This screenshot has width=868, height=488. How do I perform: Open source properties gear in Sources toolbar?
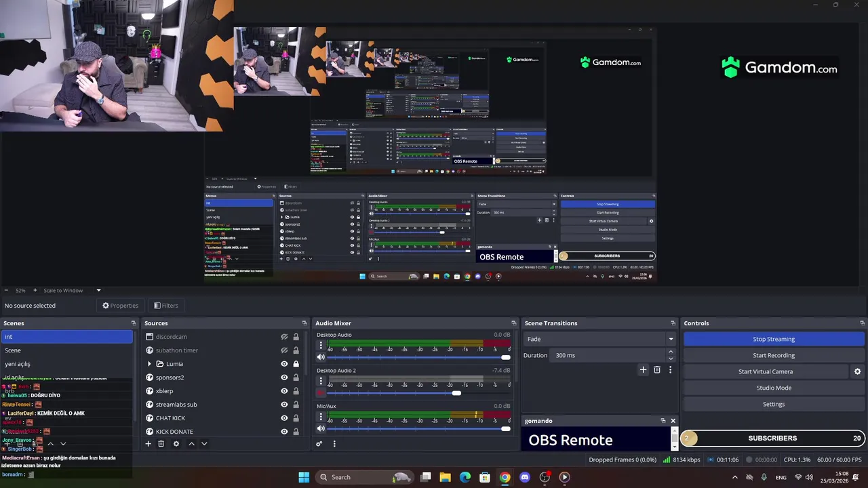(x=176, y=444)
